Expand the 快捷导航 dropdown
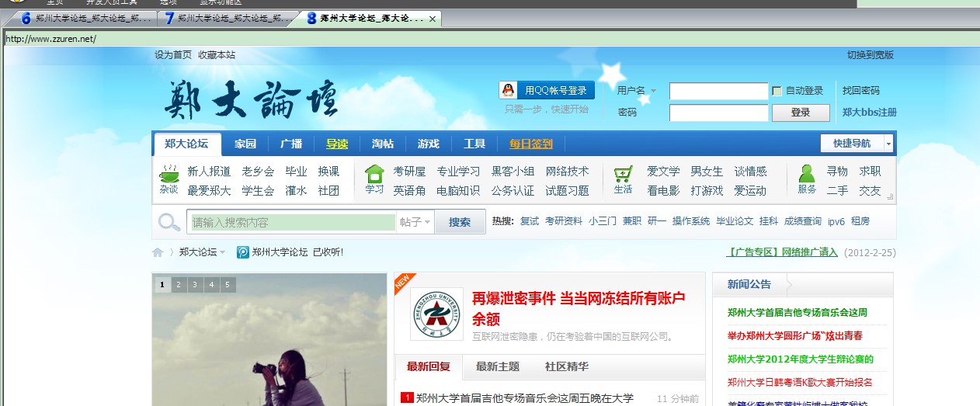Image resolution: width=980 pixels, height=406 pixels. (x=888, y=144)
